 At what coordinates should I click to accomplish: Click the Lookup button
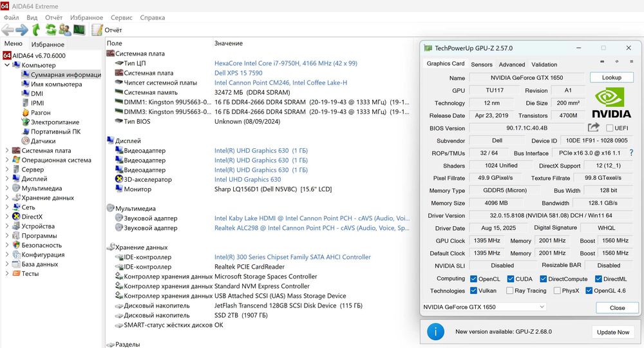pos(611,77)
